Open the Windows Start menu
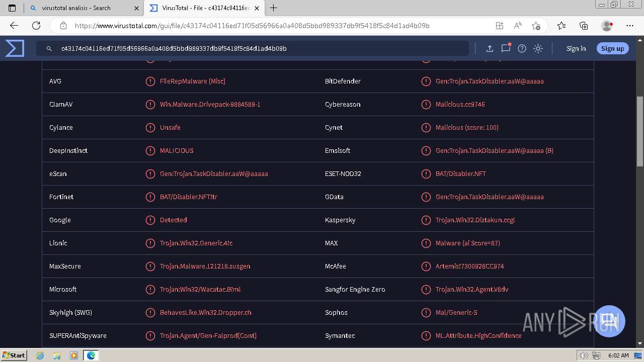This screenshot has height=362, width=644. [x=14, y=355]
